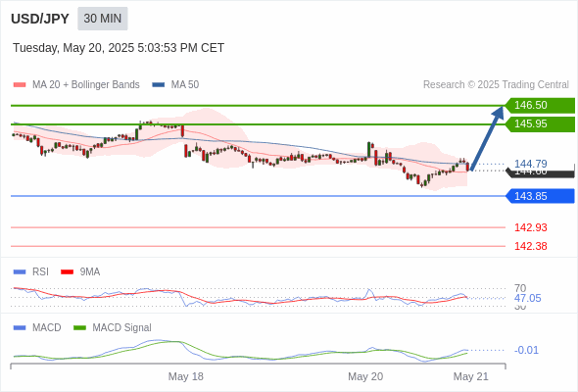The image size is (578, 392).
Task: Click the MACD legend blue swatch
Action: 20,327
